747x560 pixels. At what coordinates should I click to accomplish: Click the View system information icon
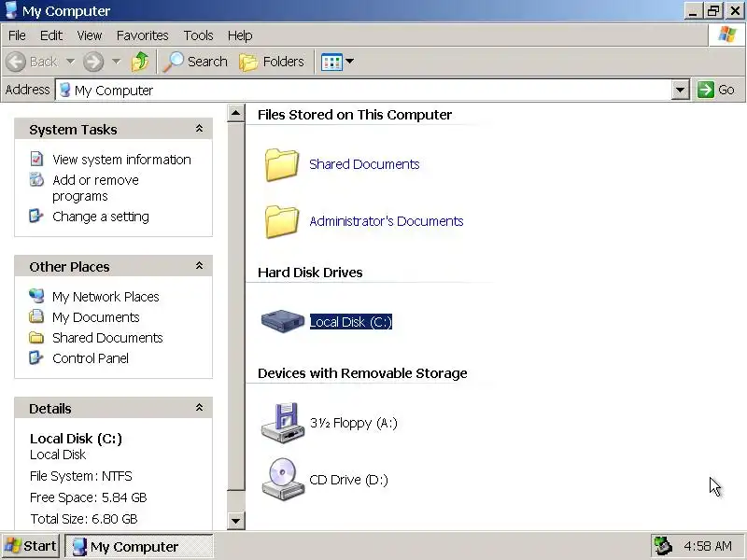pyautogui.click(x=36, y=159)
